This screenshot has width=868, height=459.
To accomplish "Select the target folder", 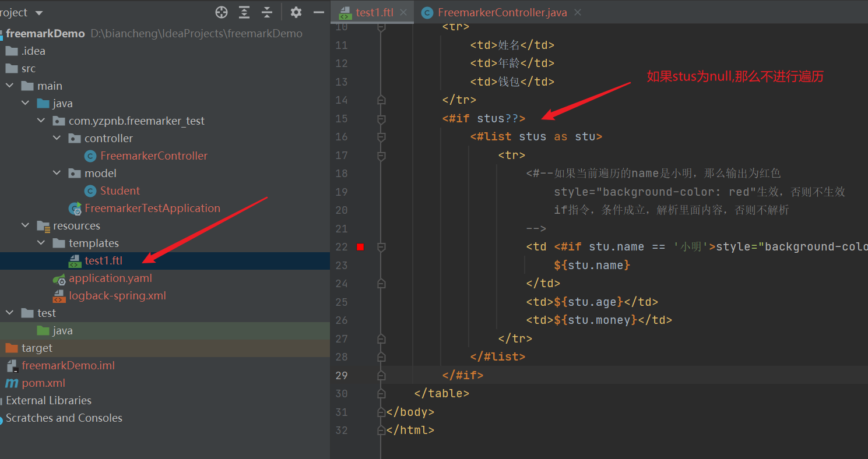I will coord(37,348).
